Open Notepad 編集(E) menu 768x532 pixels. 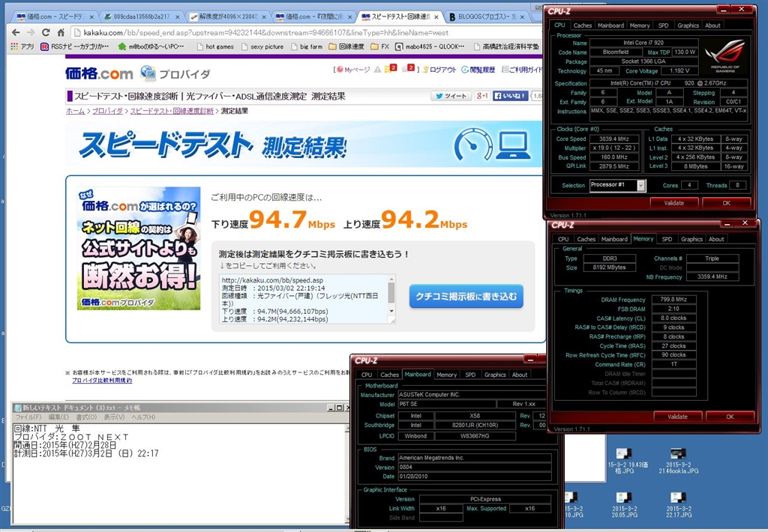pyautogui.click(x=58, y=417)
